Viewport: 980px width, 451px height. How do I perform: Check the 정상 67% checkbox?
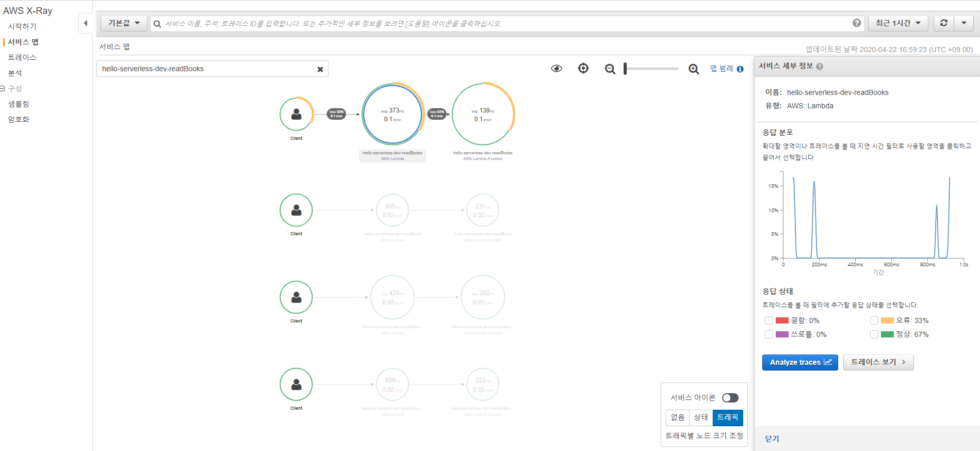coord(874,334)
